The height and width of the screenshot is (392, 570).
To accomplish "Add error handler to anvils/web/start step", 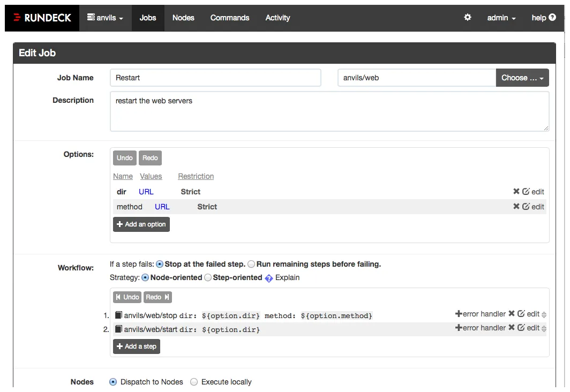I will click(x=480, y=328).
